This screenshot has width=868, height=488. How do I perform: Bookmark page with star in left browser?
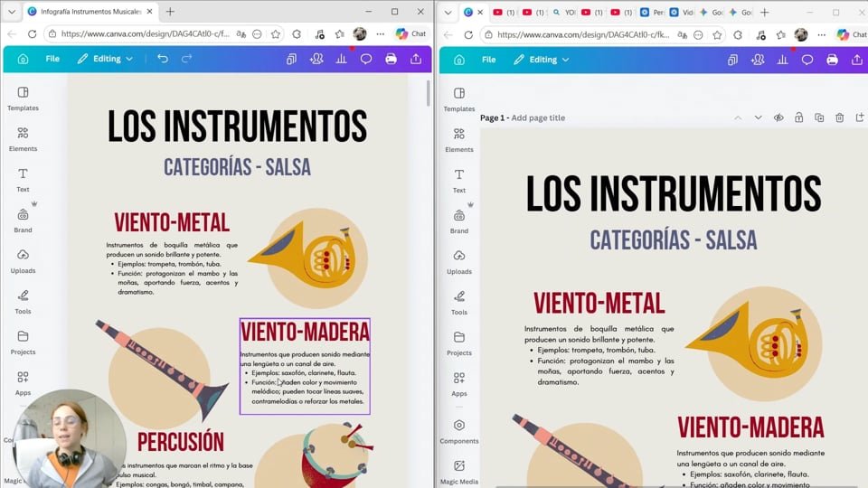(276, 33)
